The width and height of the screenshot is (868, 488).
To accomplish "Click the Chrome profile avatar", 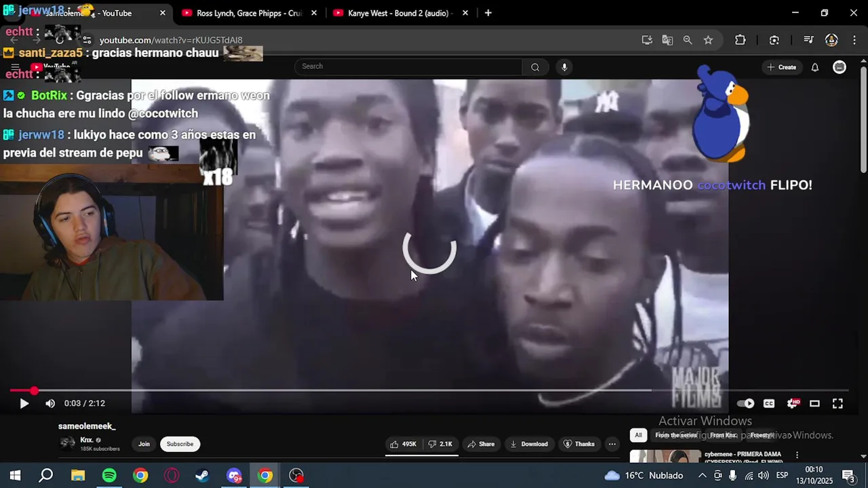I will tap(831, 40).
